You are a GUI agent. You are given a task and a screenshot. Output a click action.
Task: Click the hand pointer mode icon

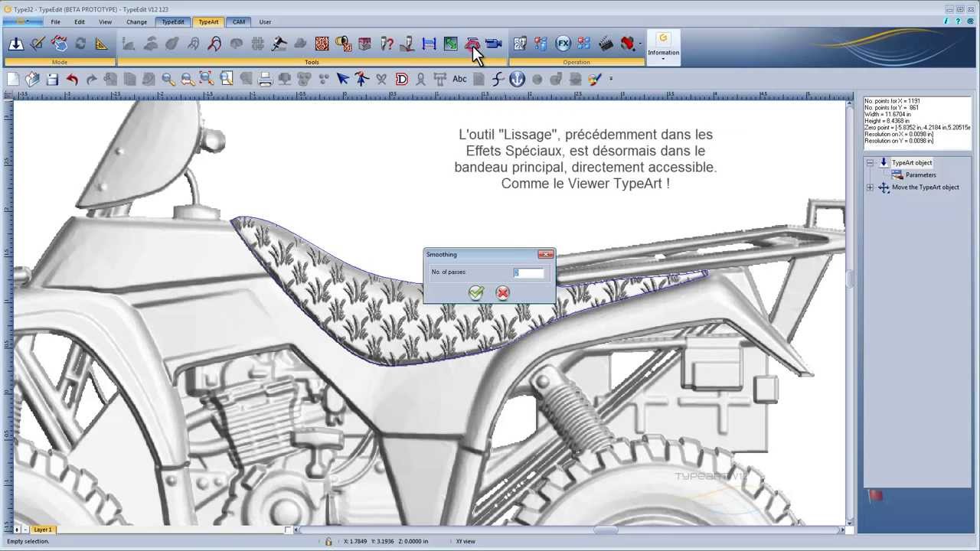tap(59, 44)
